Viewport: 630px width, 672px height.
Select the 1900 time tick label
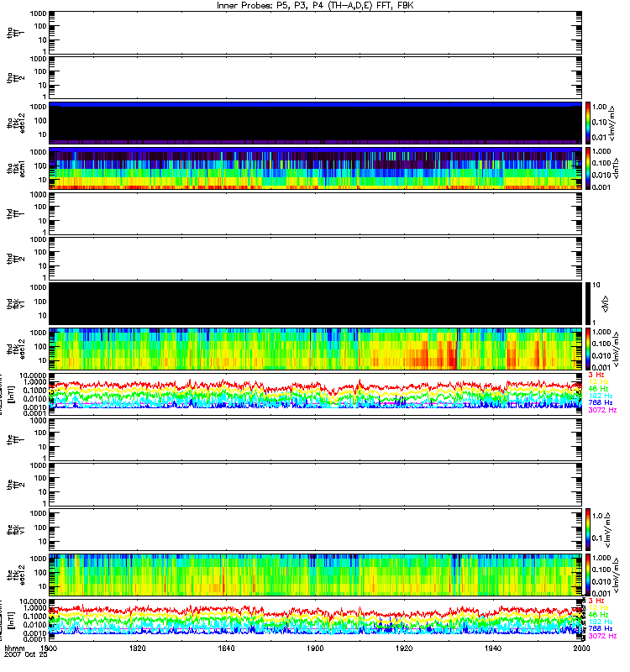coord(315,649)
